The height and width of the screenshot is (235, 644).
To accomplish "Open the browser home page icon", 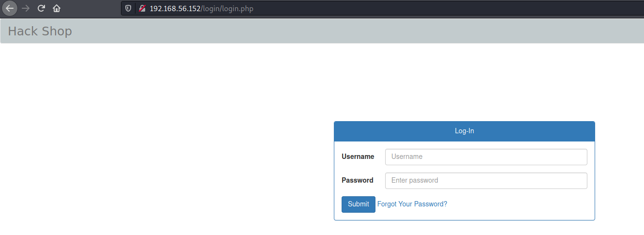I will (x=57, y=8).
